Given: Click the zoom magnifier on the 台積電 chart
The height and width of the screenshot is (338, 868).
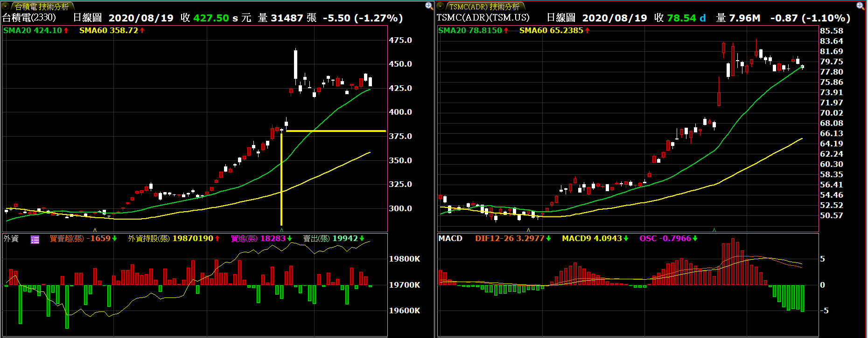Looking at the screenshot, I should [429, 6].
